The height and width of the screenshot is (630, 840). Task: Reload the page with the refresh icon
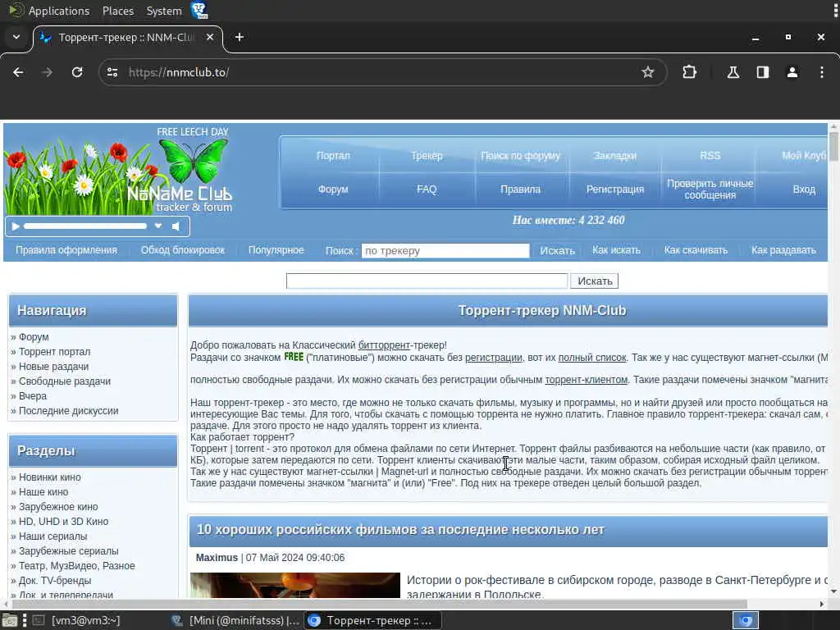[77, 72]
